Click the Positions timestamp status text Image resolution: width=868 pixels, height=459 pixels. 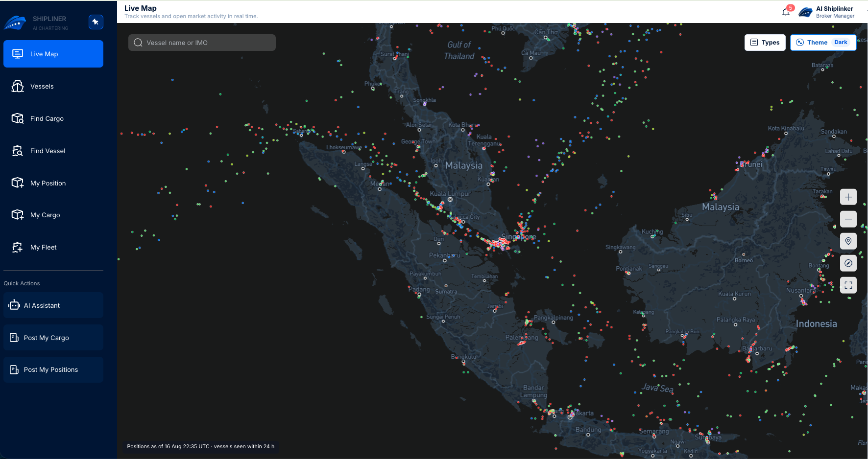(200, 446)
